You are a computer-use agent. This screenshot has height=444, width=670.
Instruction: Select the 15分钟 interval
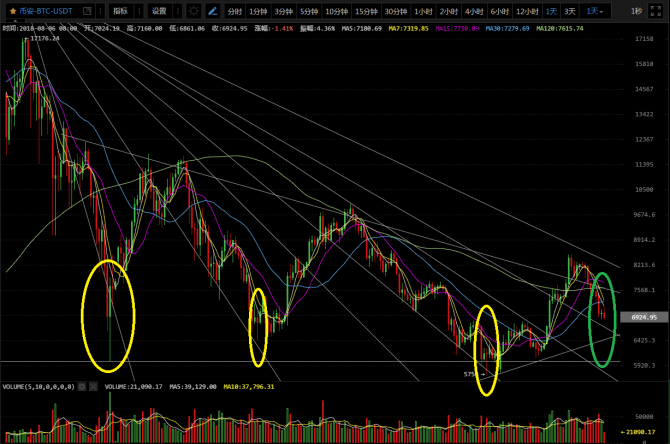coord(365,11)
